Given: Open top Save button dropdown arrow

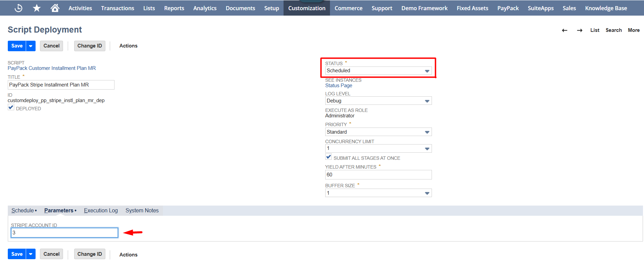Looking at the screenshot, I should [31, 46].
